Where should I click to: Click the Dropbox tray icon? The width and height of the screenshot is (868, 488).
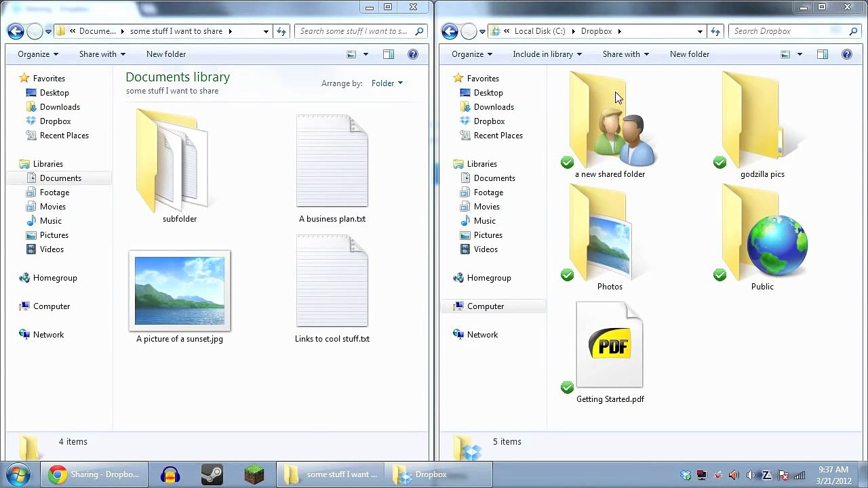coord(686,475)
